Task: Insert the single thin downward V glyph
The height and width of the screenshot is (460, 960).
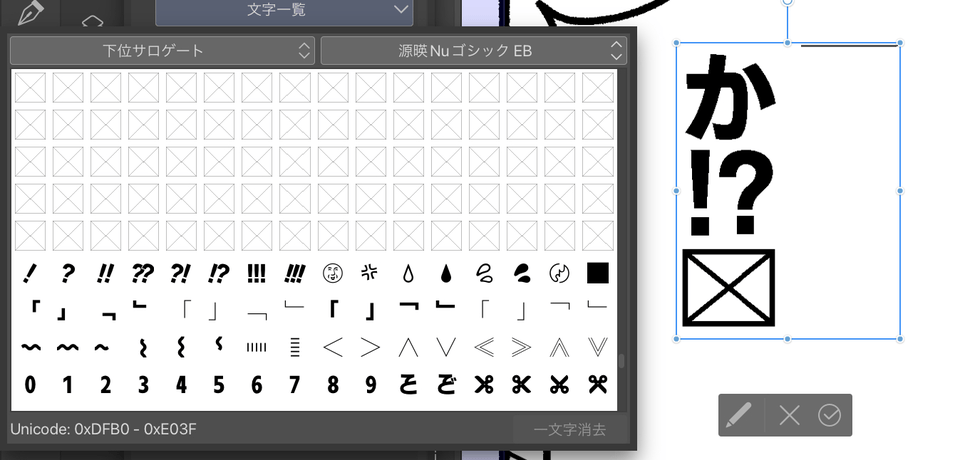Action: pos(446,347)
